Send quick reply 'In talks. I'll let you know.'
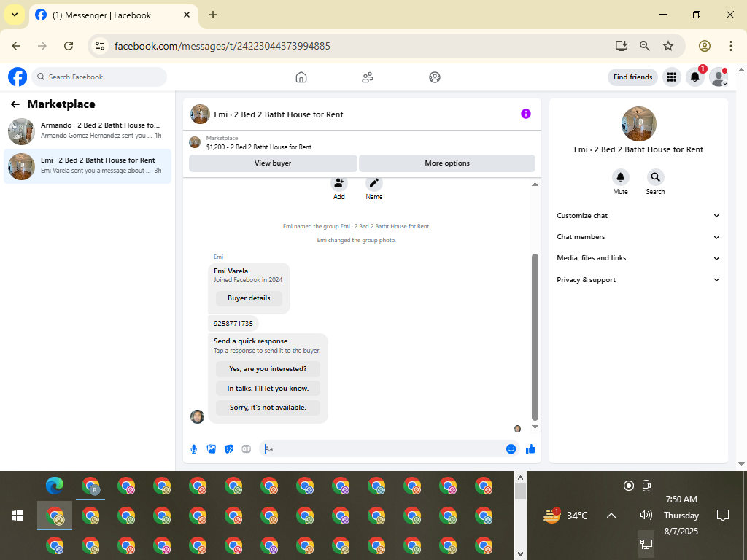Screen dimensions: 747x560 (x=268, y=388)
